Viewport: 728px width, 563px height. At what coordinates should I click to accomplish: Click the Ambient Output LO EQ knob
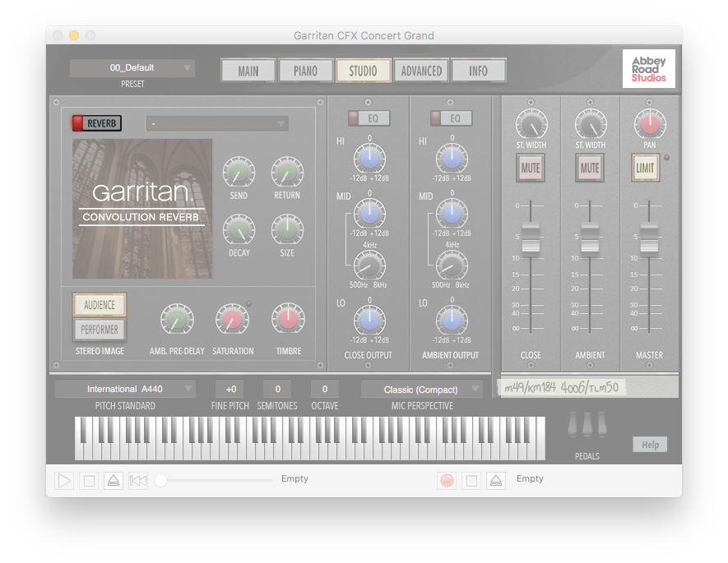click(x=452, y=321)
